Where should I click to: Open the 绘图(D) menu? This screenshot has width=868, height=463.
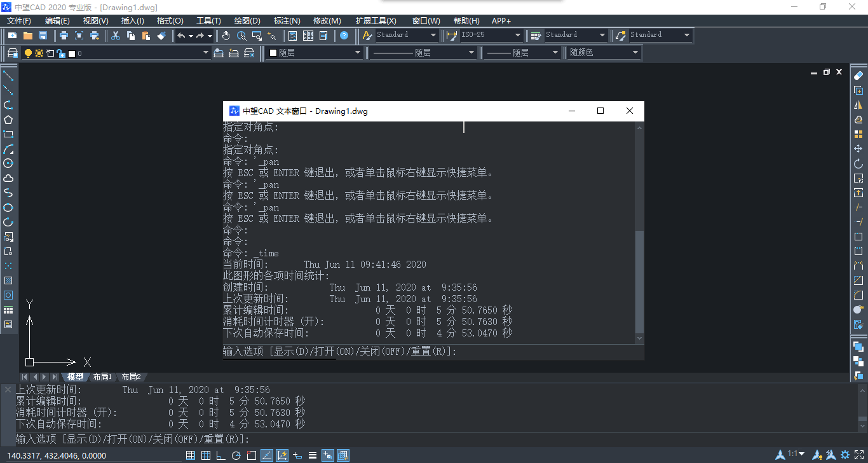click(x=248, y=20)
